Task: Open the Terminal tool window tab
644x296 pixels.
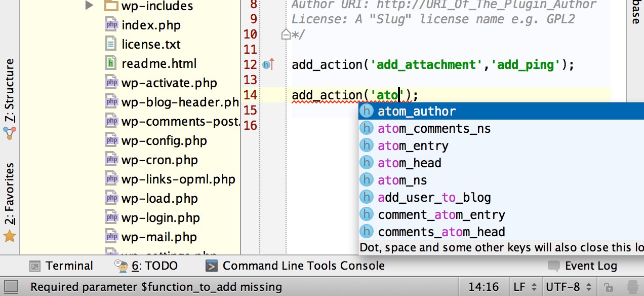Action: [x=62, y=266]
